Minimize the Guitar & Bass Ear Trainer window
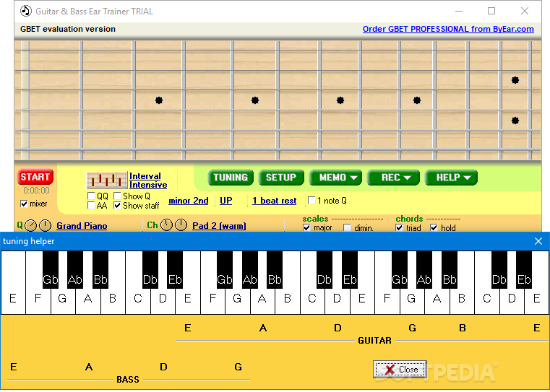This screenshot has width=550, height=392. [459, 12]
